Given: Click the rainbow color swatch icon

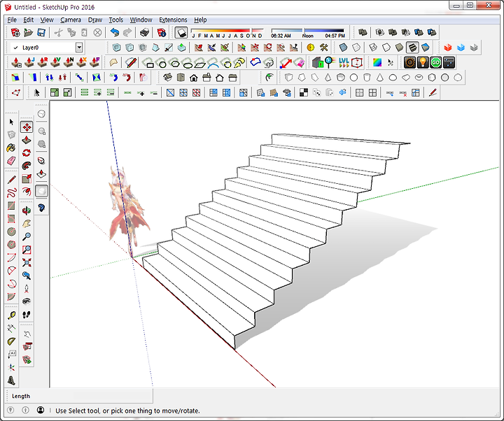Looking at the screenshot, I should (377, 62).
